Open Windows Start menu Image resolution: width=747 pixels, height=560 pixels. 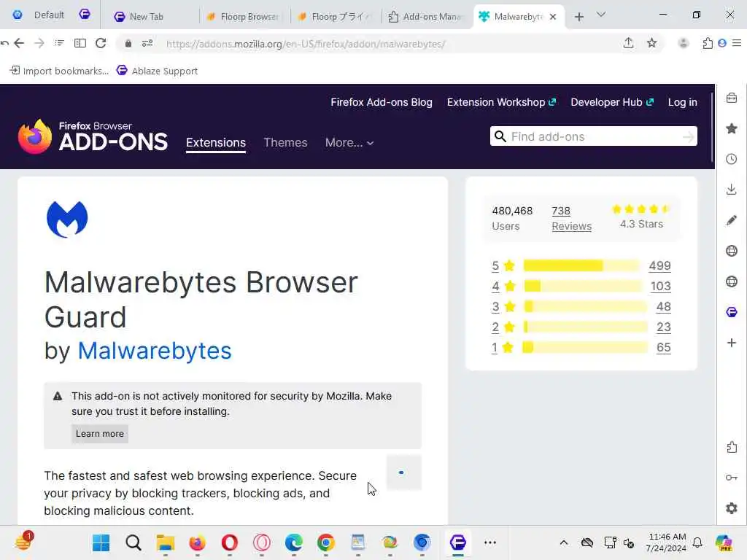pyautogui.click(x=101, y=542)
